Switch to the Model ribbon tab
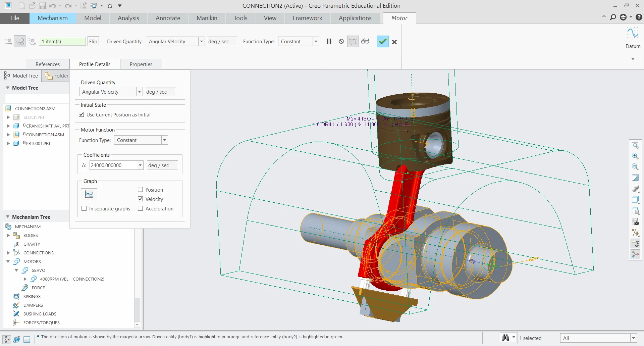 coord(93,18)
